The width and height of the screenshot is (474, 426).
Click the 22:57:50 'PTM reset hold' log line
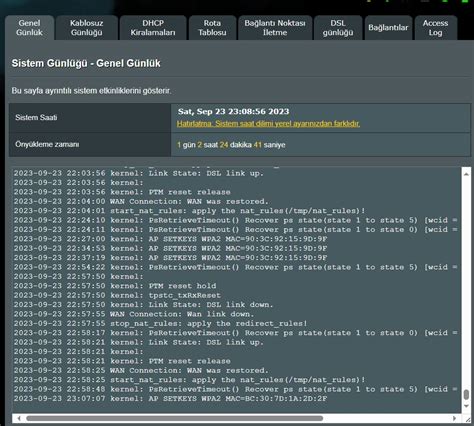[115, 286]
